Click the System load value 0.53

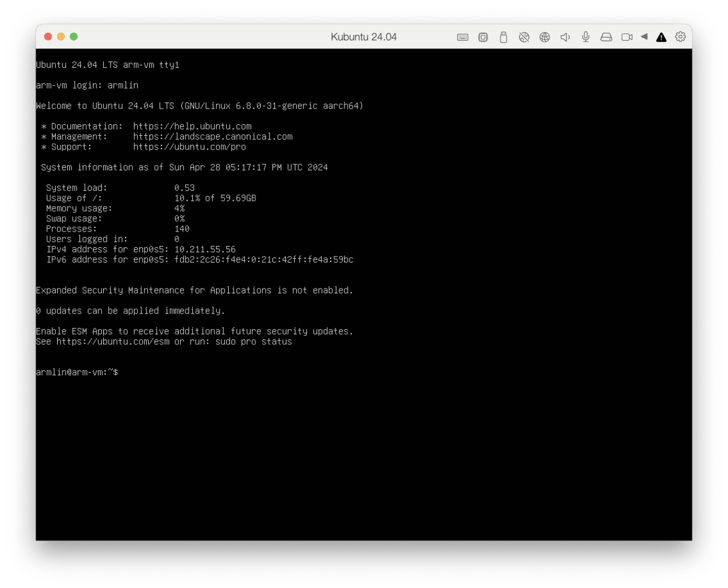click(184, 188)
